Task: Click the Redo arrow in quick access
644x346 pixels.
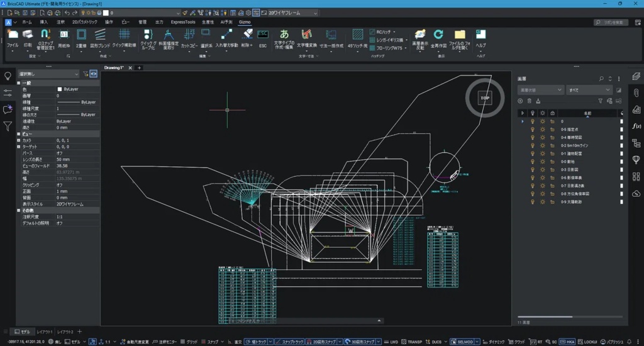Action: (75, 13)
